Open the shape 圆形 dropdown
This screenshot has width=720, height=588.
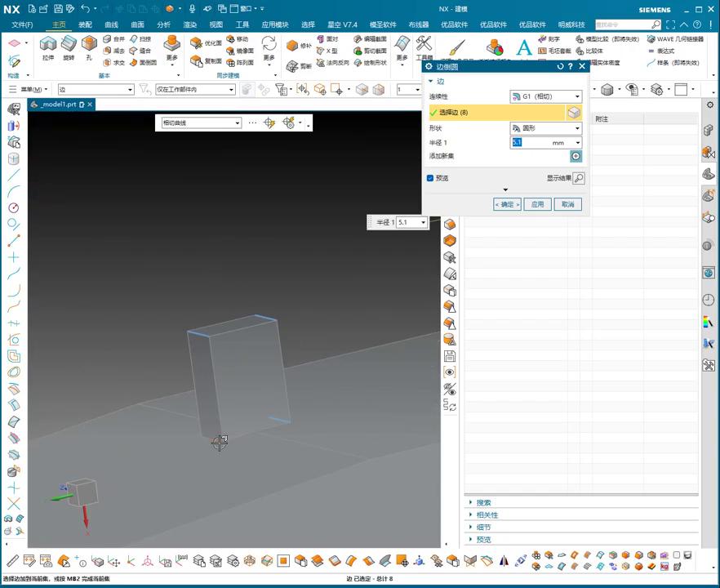[x=545, y=128]
